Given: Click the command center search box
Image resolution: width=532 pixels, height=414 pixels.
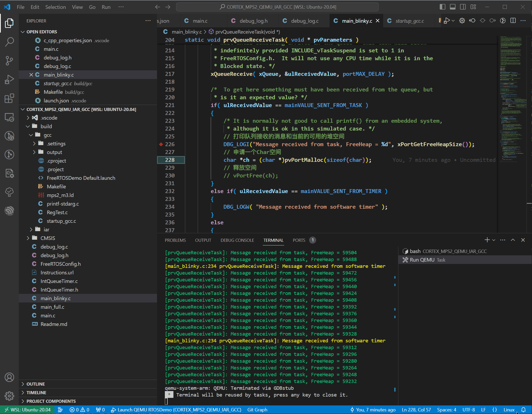Looking at the screenshot, I should [x=277, y=7].
